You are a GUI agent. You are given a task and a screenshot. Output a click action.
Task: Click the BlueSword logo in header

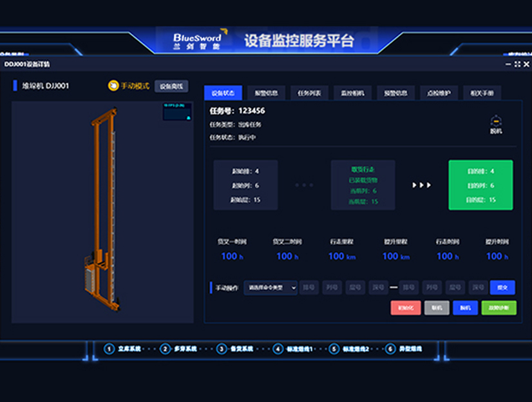pos(197,41)
